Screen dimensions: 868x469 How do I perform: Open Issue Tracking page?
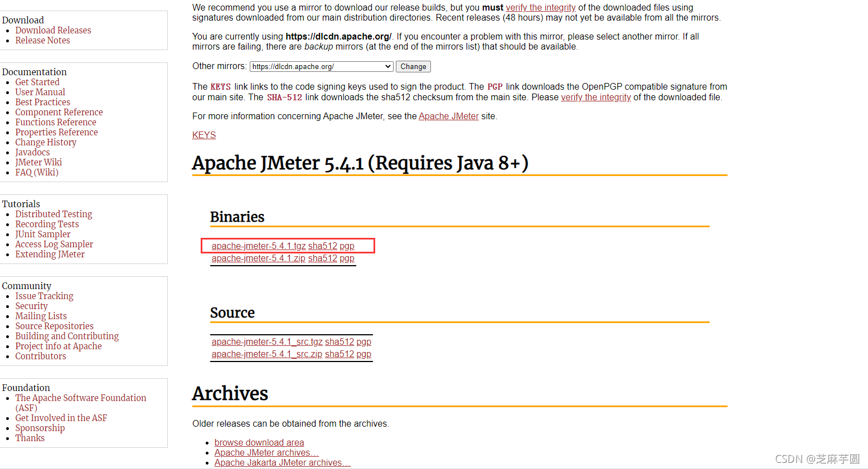coord(44,296)
